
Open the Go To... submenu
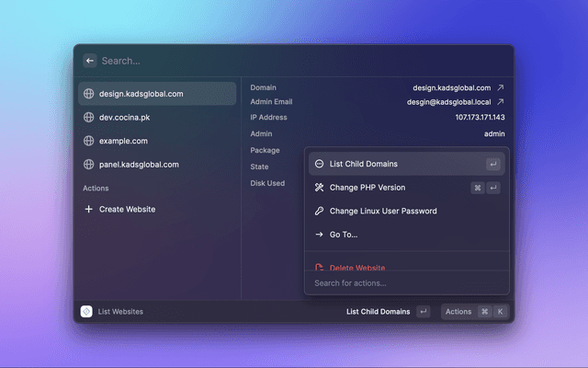[344, 235]
